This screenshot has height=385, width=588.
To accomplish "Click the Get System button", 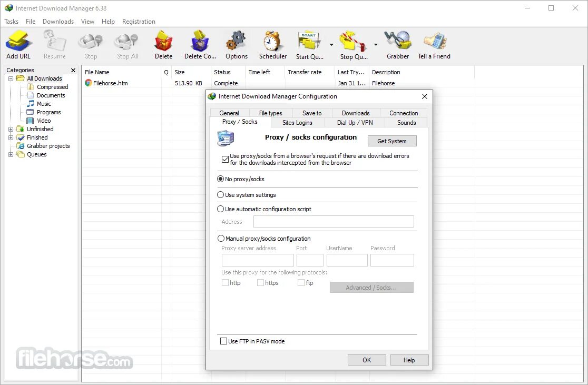I will point(392,141).
